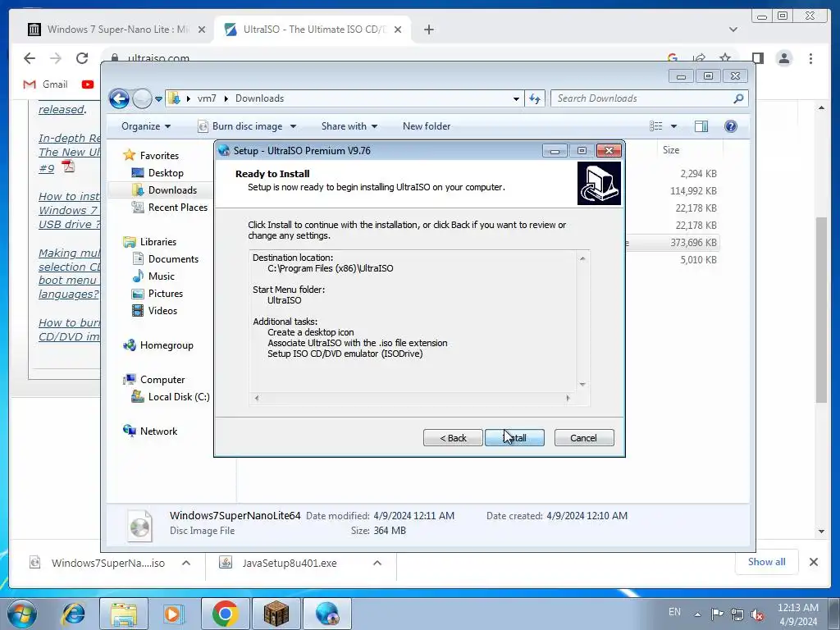Reload the page in Chrome
This screenshot has width=840, height=630.
pyautogui.click(x=81, y=58)
